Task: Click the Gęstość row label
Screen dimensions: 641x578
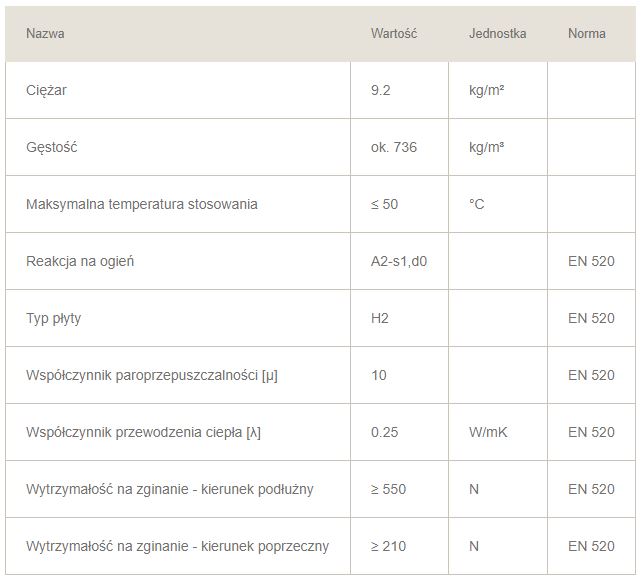Action: (52, 147)
